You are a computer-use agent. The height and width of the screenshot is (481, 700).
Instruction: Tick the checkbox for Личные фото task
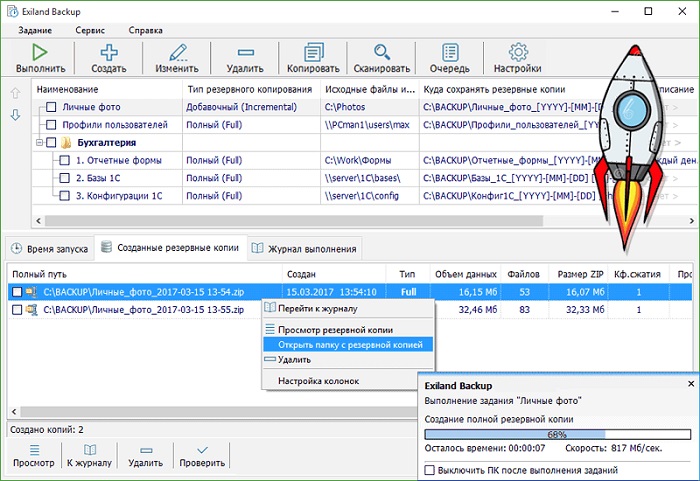50,107
